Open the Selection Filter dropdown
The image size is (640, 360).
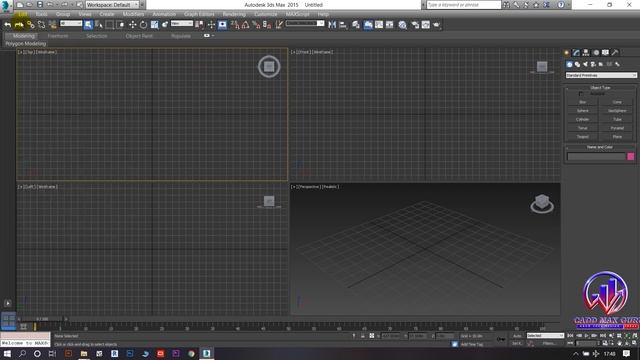point(71,24)
